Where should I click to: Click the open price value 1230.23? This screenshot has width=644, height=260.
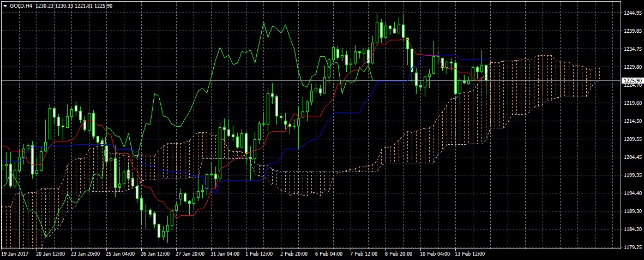click(44, 6)
